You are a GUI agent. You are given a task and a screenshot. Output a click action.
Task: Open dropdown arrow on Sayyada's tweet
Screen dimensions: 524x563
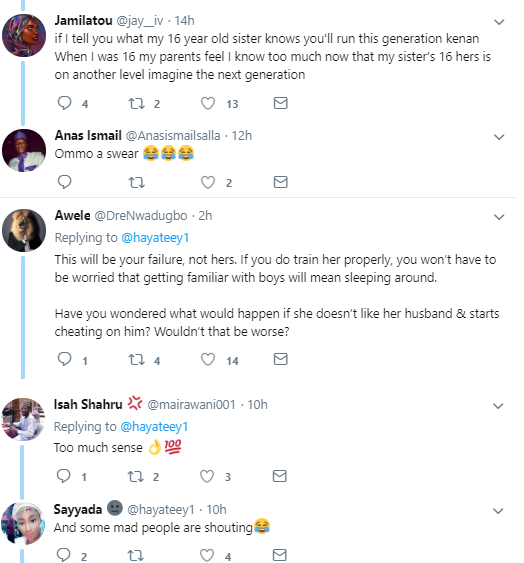(498, 511)
